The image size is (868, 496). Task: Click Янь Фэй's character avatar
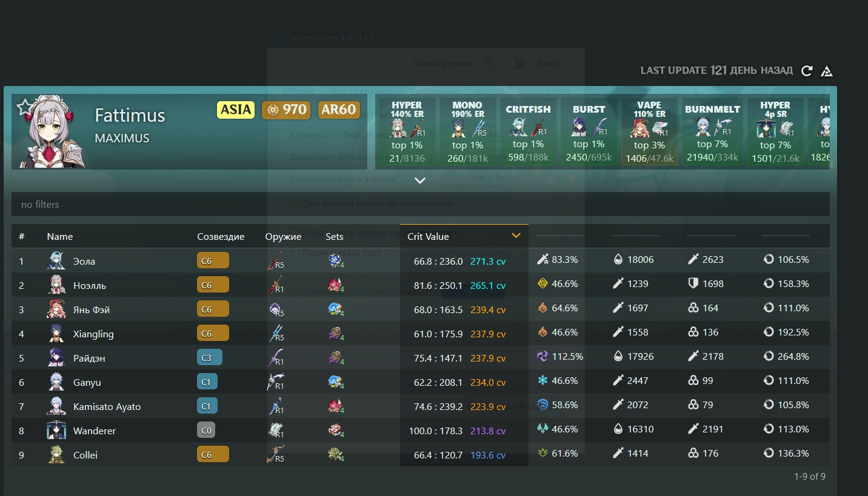click(56, 309)
